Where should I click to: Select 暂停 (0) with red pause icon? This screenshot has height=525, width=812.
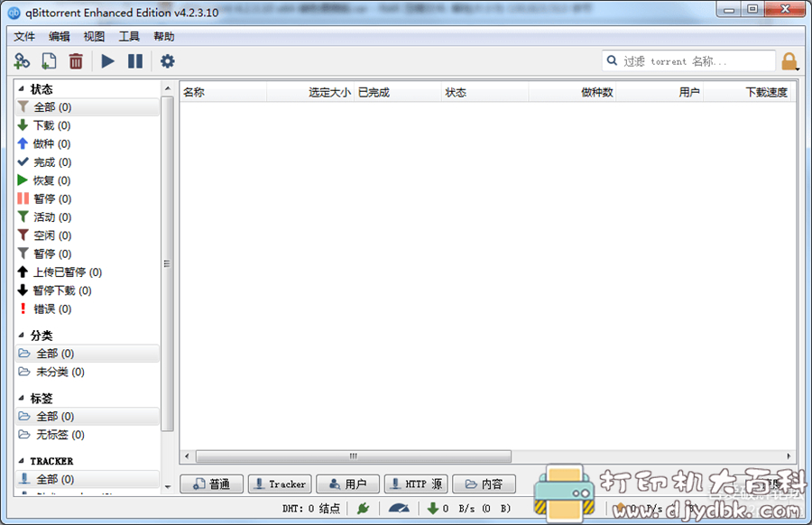click(88, 198)
